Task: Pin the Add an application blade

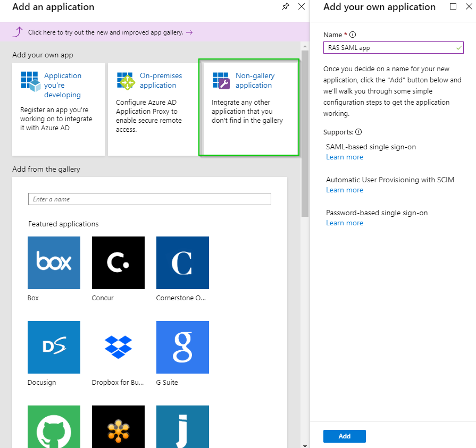Action: pos(286,7)
